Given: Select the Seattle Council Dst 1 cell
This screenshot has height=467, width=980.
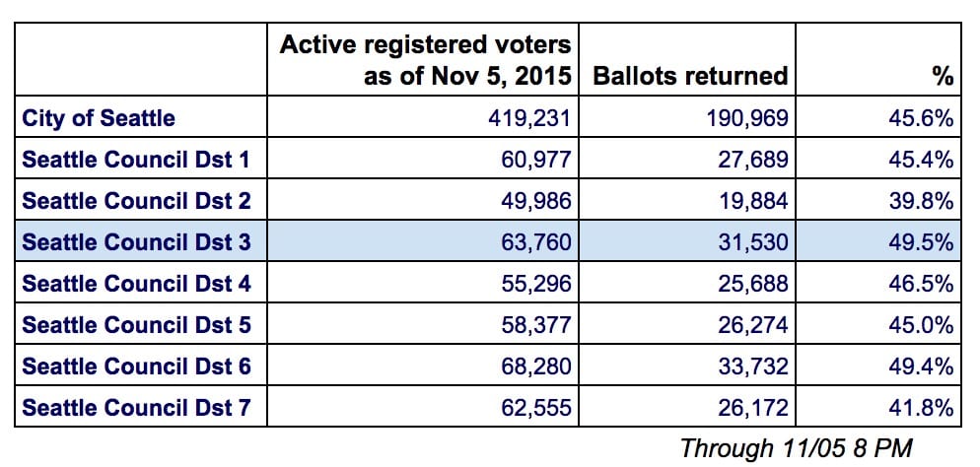Looking at the screenshot, I should (x=136, y=160).
